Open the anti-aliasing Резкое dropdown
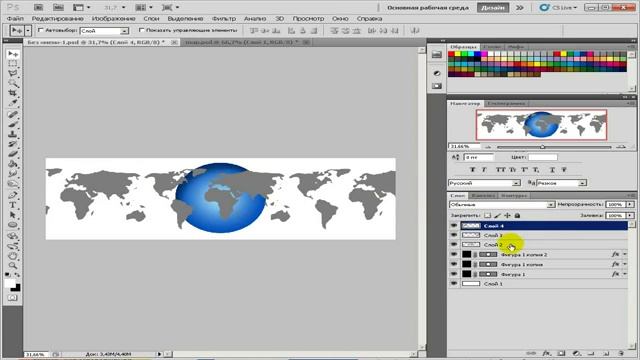The width and height of the screenshot is (640, 360). 561,183
